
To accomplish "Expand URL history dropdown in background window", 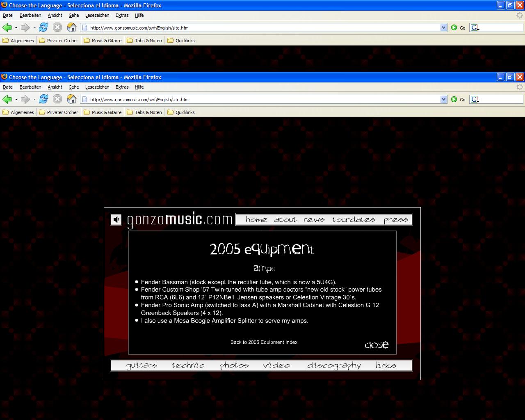I will [443, 27].
